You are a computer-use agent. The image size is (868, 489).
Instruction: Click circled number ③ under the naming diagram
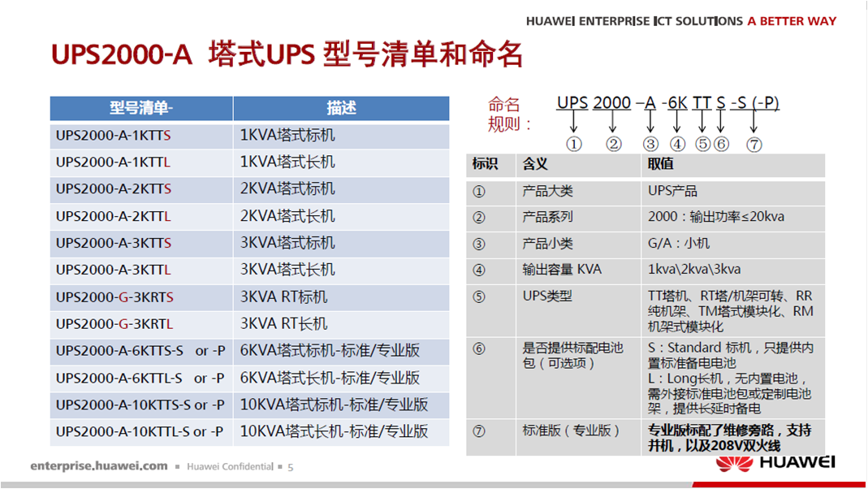[x=650, y=144]
